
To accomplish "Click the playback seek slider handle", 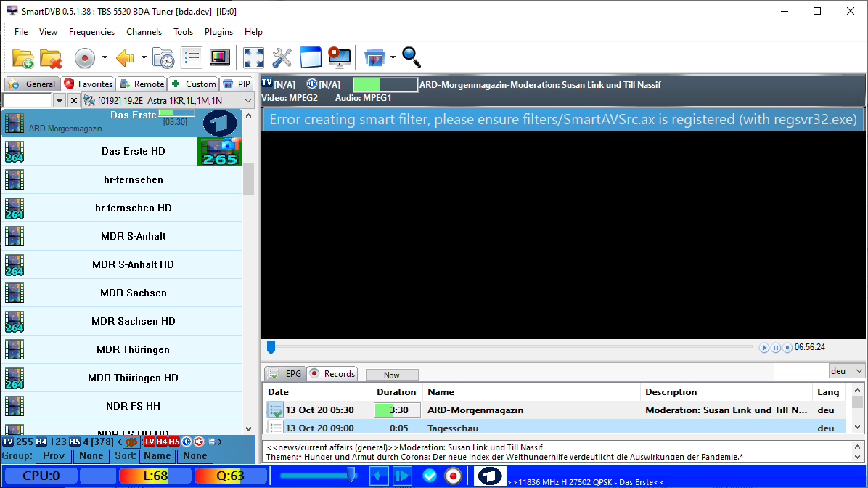I will (271, 347).
